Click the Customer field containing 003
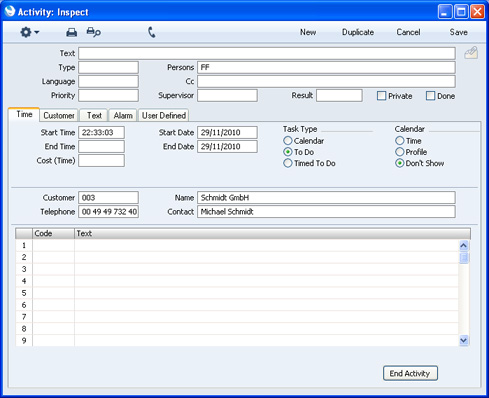The height and width of the screenshot is (398, 489). tap(108, 198)
